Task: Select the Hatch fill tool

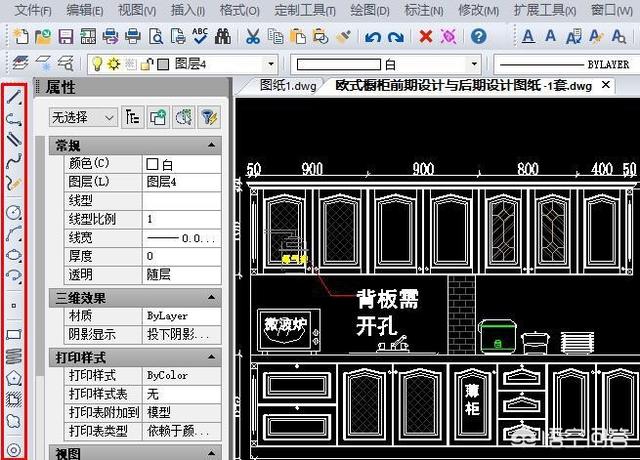Action: tap(14, 399)
